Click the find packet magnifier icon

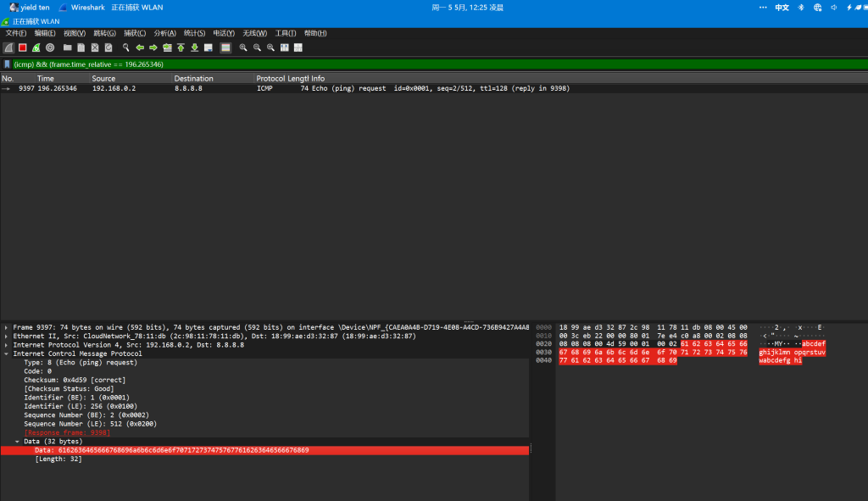[x=126, y=47]
